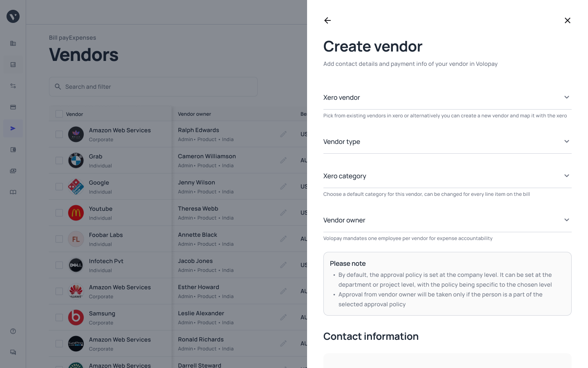The image size is (588, 368).
Task: Click the Xero category field label
Action: 345,176
